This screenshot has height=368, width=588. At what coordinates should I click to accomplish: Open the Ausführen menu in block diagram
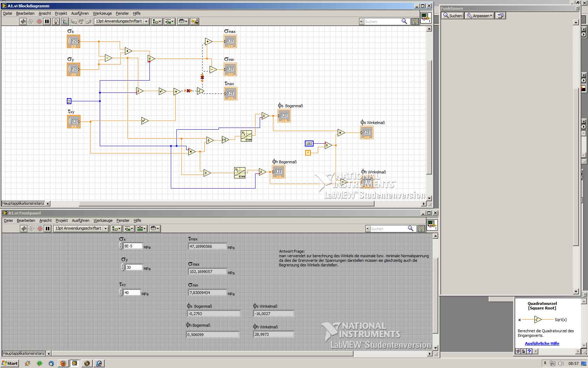(80, 13)
